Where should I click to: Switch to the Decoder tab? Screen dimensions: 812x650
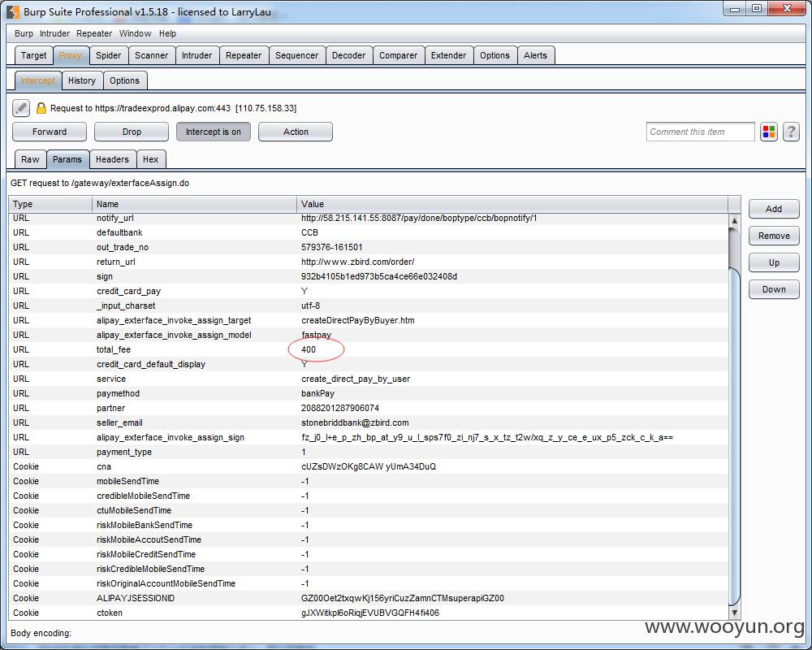click(348, 55)
